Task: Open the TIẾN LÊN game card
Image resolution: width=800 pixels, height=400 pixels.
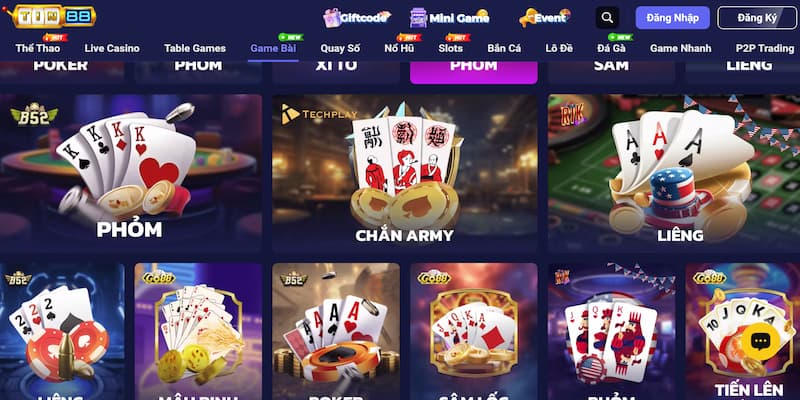Action: [x=742, y=332]
